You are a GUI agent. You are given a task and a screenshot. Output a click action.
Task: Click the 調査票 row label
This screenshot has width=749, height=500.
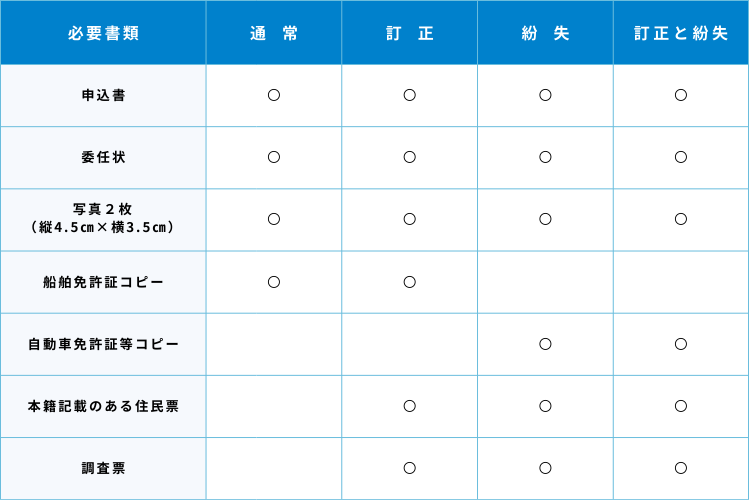[x=103, y=468]
